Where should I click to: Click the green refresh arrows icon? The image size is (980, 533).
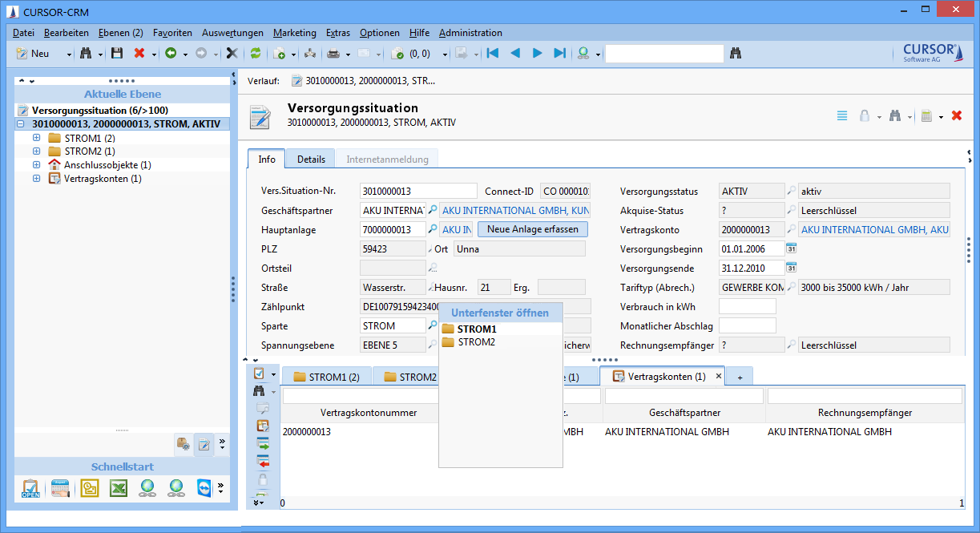click(x=256, y=53)
